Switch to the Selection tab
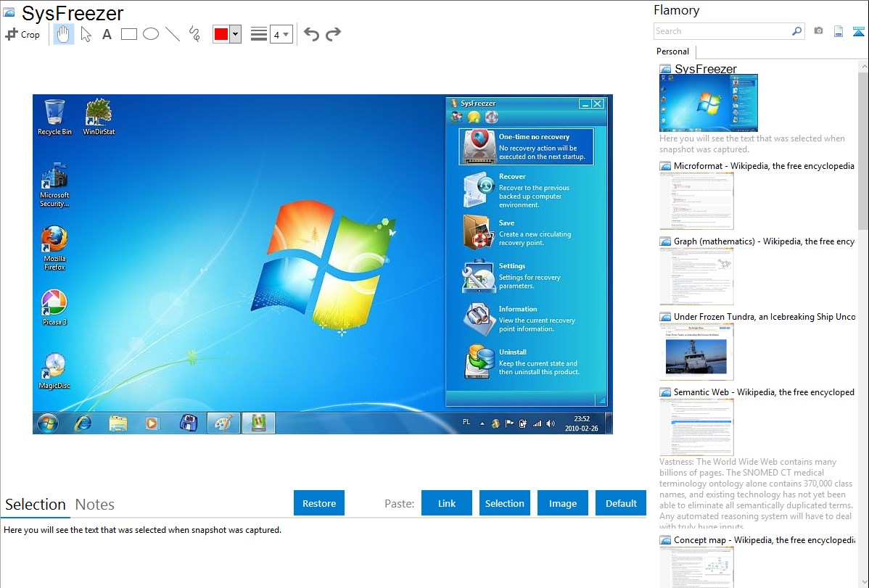This screenshot has width=869, height=588. tap(36, 505)
